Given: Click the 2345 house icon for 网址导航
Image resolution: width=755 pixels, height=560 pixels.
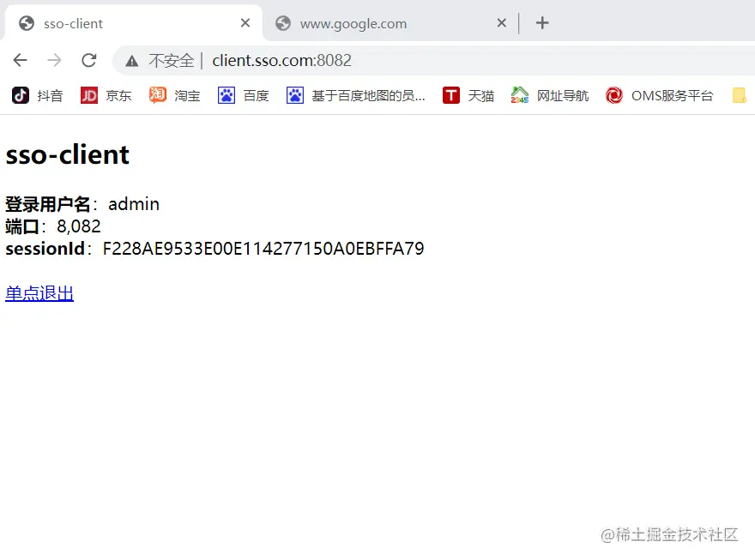Looking at the screenshot, I should [520, 95].
